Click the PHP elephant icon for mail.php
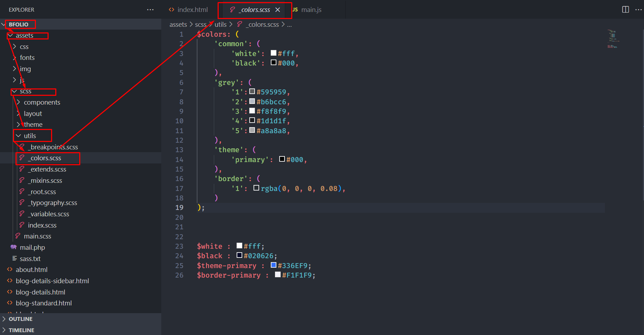The height and width of the screenshot is (335, 644). 14,247
